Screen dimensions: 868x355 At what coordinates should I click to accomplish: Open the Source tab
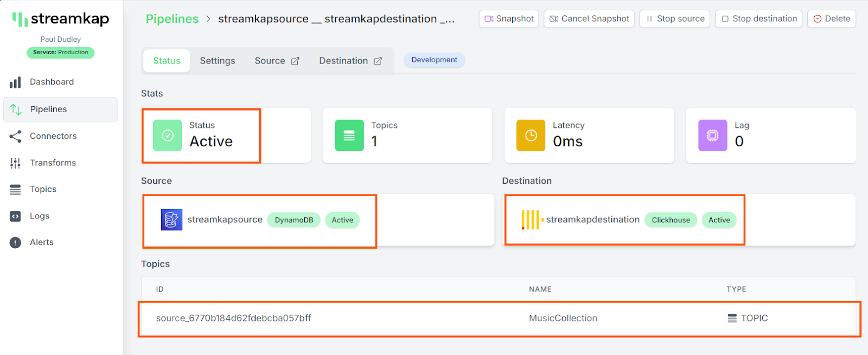coord(277,61)
